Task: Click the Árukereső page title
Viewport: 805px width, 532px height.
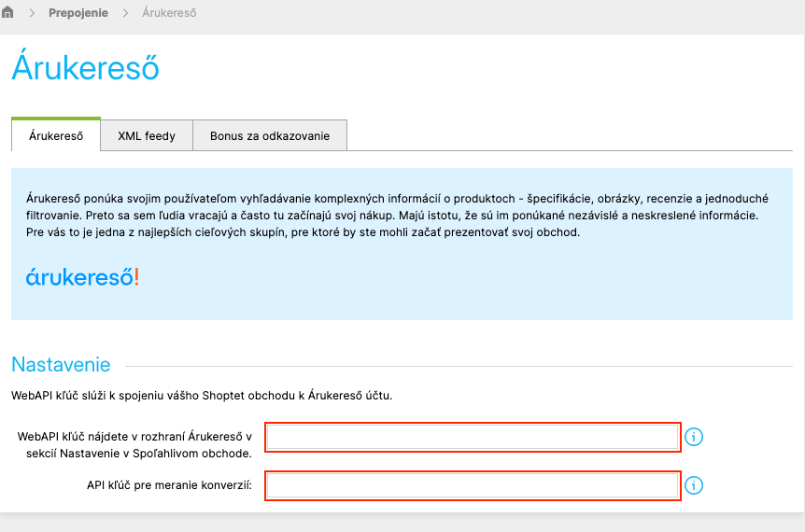Action: click(x=85, y=66)
